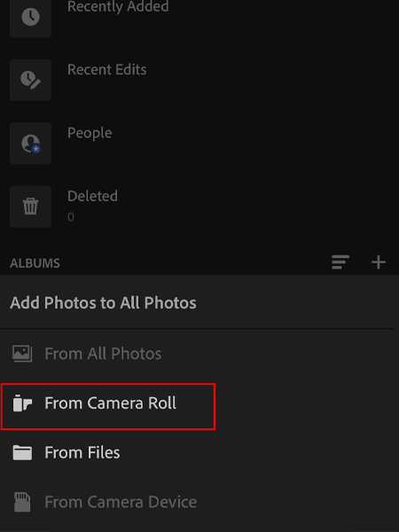Tap the Recent Edits clock-pencil icon
Viewport: 399px width, 532px height.
[x=30, y=80]
